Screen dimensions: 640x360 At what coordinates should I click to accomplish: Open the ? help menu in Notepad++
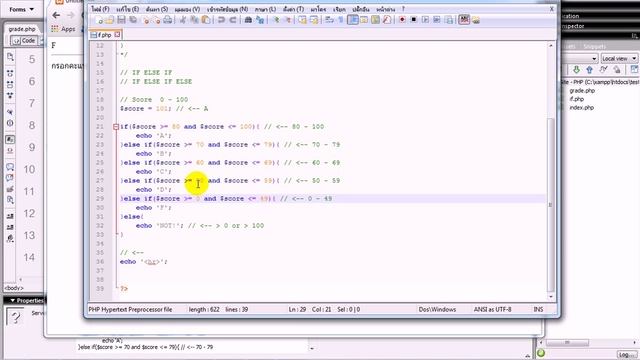point(403,9)
